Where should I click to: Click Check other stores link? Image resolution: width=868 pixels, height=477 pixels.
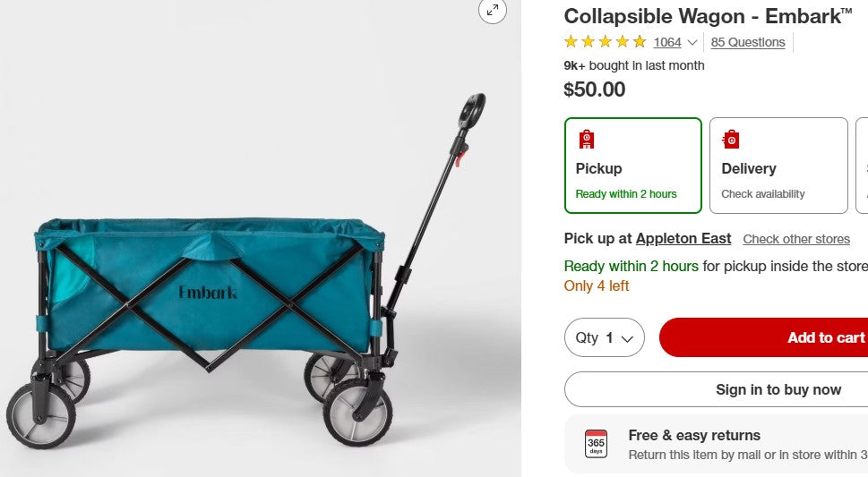click(796, 239)
